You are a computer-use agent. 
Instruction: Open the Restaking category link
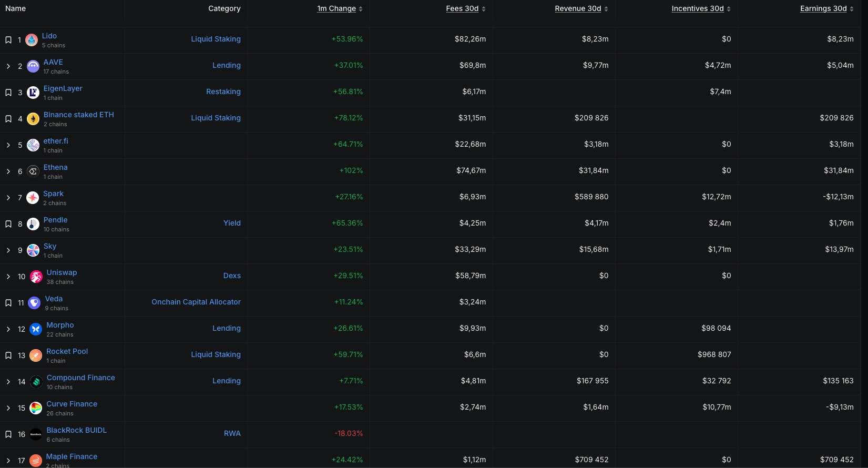pos(223,91)
